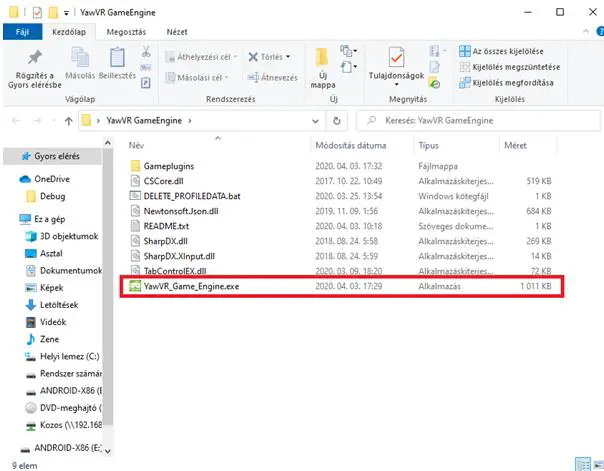Expand address bar history dropdown
604x471 pixels.
click(315, 121)
